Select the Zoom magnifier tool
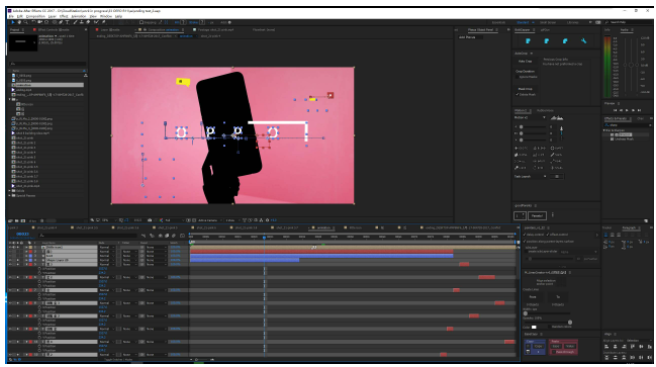The height and width of the screenshot is (367, 656). tap(26, 22)
